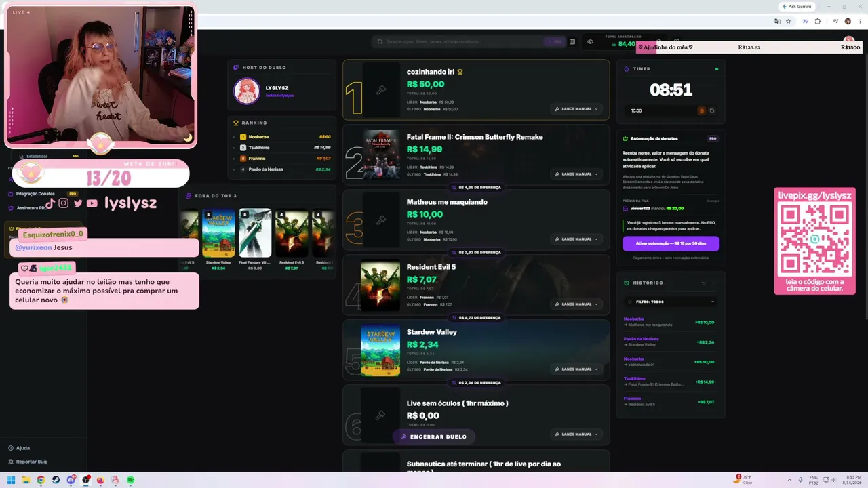
Task: Click the cozinhando irl title
Action: coord(431,72)
